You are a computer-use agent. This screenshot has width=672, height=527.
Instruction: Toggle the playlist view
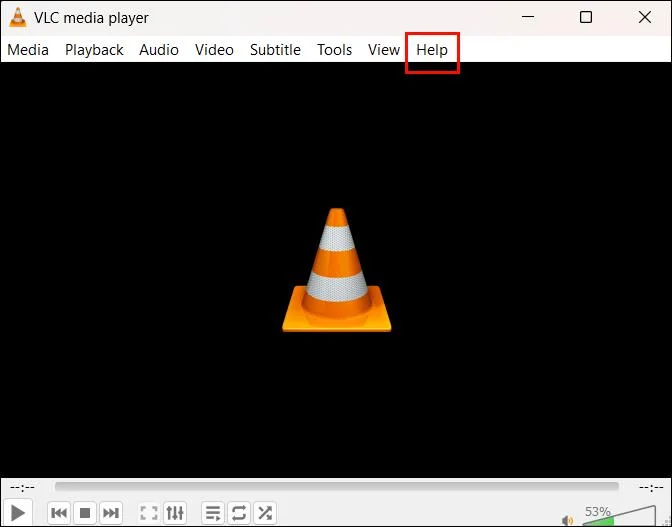(x=213, y=512)
